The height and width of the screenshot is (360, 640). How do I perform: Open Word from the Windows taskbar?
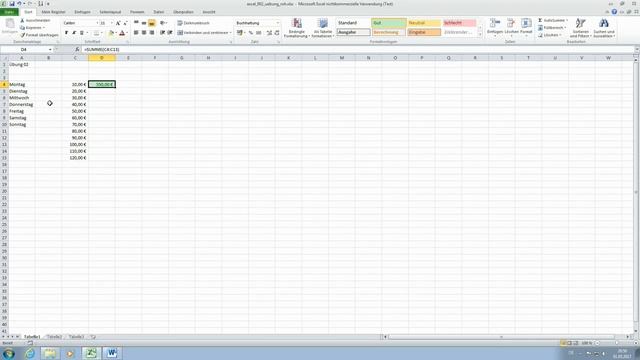pos(111,353)
